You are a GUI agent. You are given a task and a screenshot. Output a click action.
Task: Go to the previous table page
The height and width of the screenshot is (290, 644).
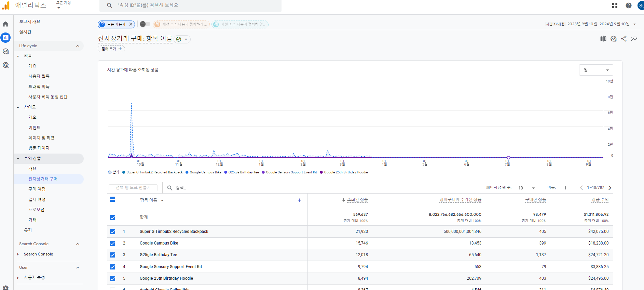coord(581,188)
